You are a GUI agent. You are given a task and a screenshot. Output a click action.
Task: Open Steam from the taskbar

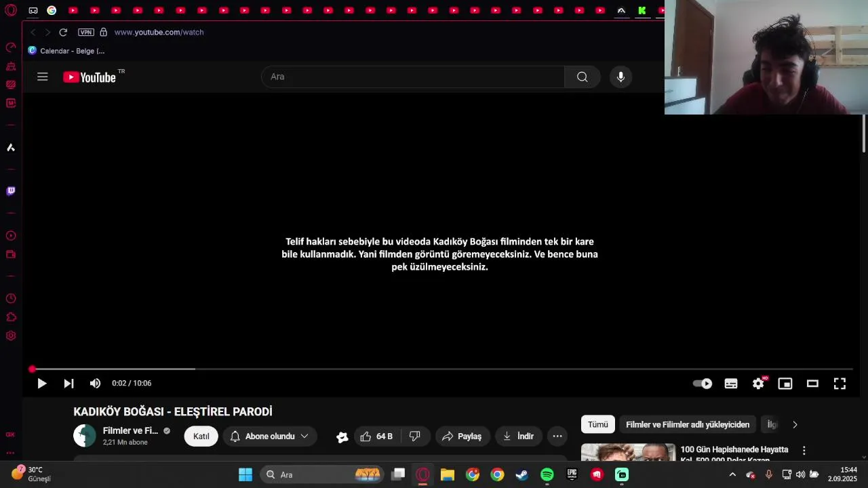coord(522,474)
